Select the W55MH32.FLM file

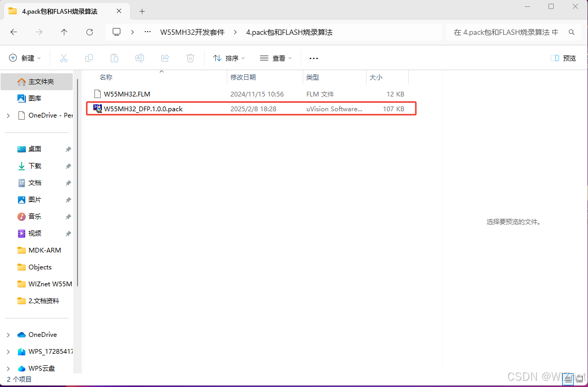[249, 94]
